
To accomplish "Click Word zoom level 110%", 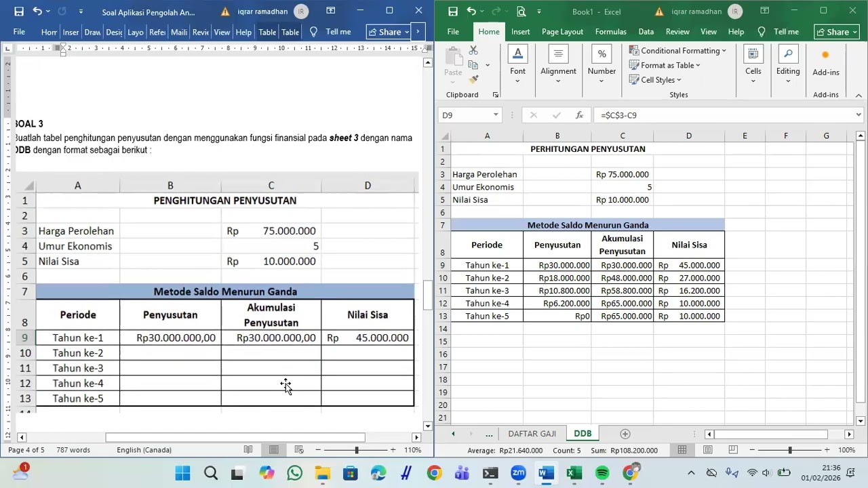I will tap(413, 450).
